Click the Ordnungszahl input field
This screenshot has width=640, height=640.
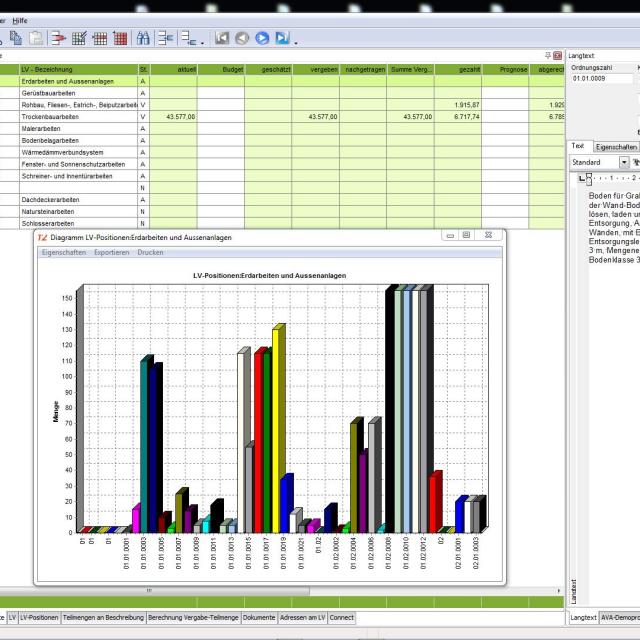(x=601, y=78)
